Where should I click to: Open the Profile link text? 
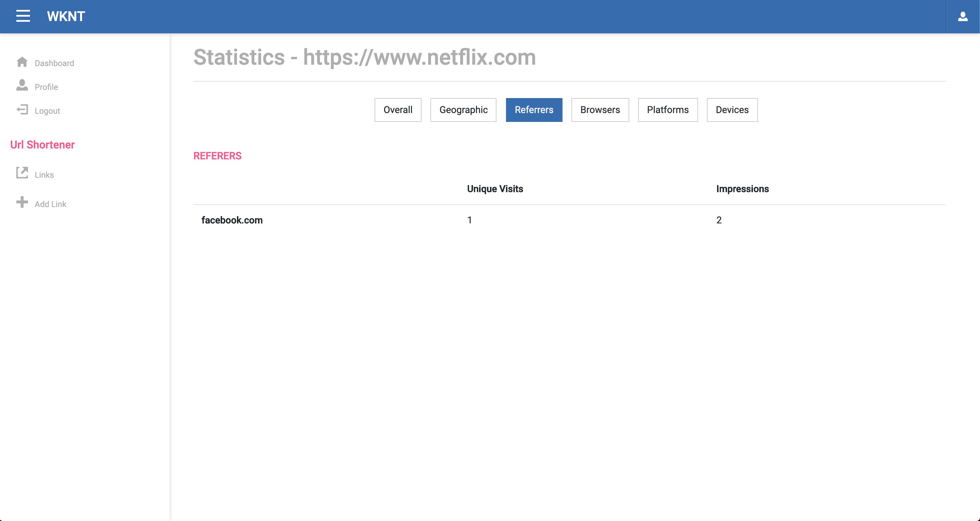click(x=46, y=87)
